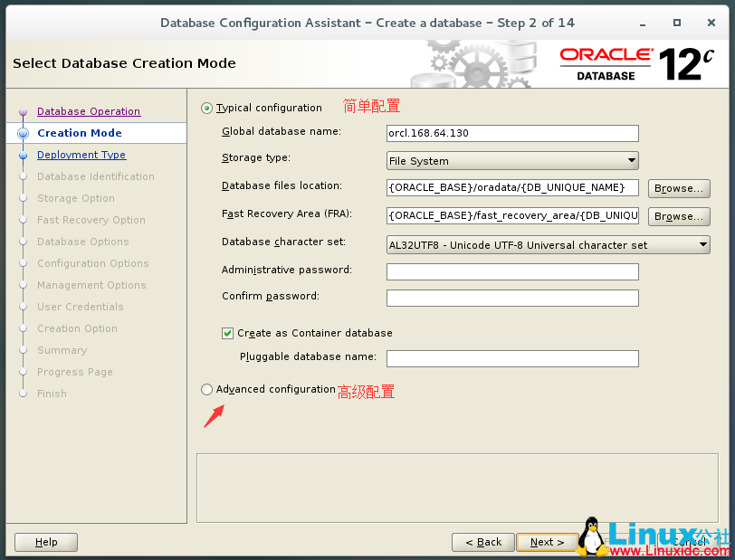Click the Global database name field
Viewport: 735px width, 560px height.
click(x=512, y=133)
